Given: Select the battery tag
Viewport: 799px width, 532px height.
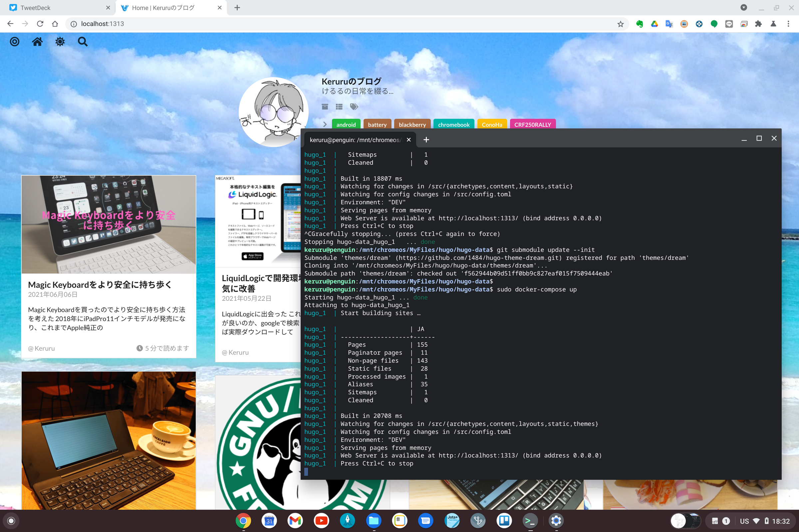Looking at the screenshot, I should (377, 124).
